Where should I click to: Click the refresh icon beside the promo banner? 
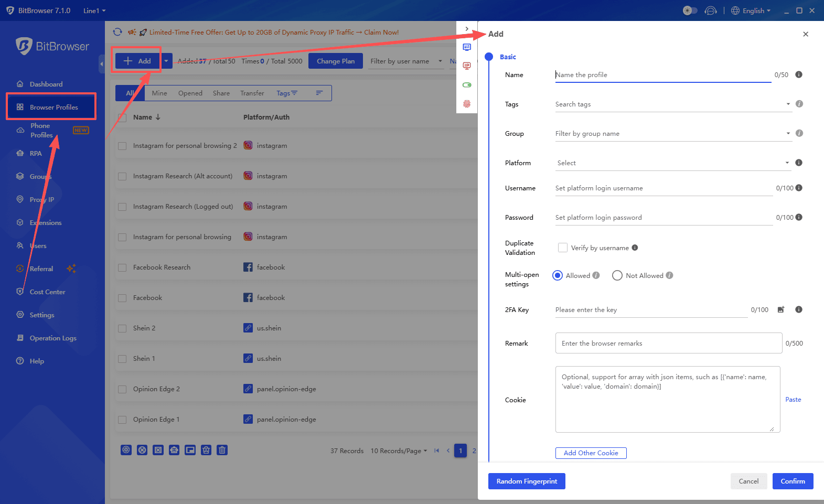click(x=117, y=32)
